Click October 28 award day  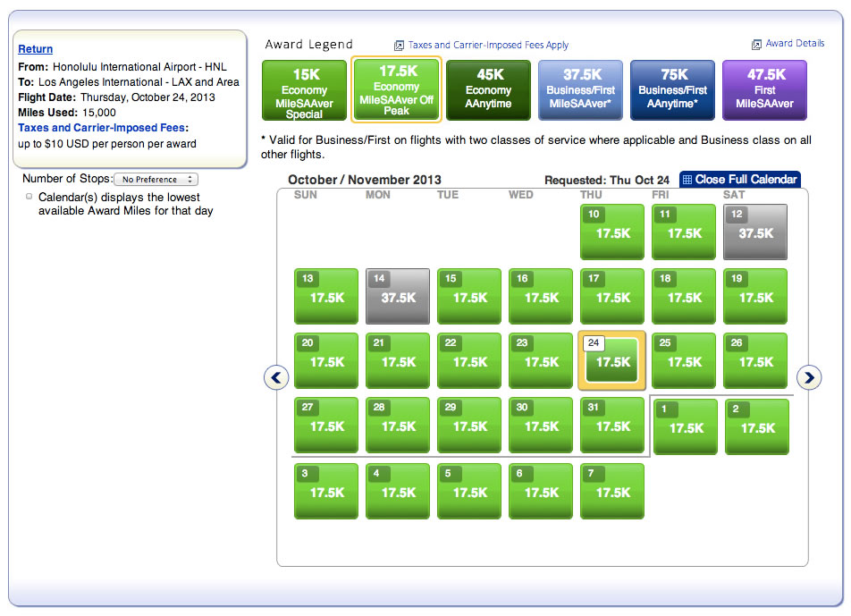point(398,426)
